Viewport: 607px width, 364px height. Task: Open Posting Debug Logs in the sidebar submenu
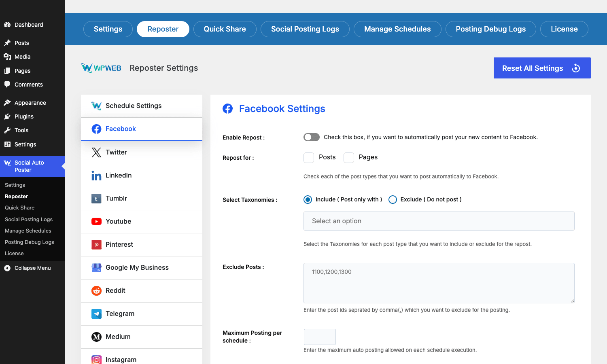pos(30,242)
